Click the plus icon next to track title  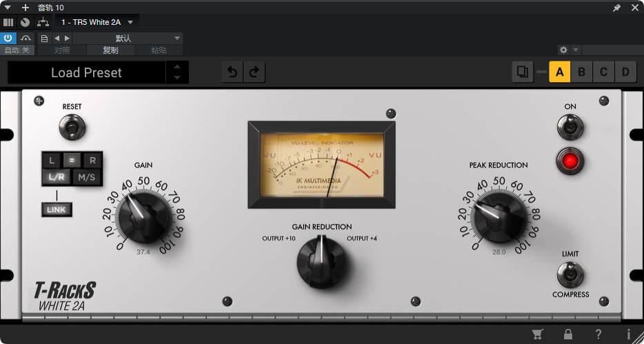pos(26,8)
